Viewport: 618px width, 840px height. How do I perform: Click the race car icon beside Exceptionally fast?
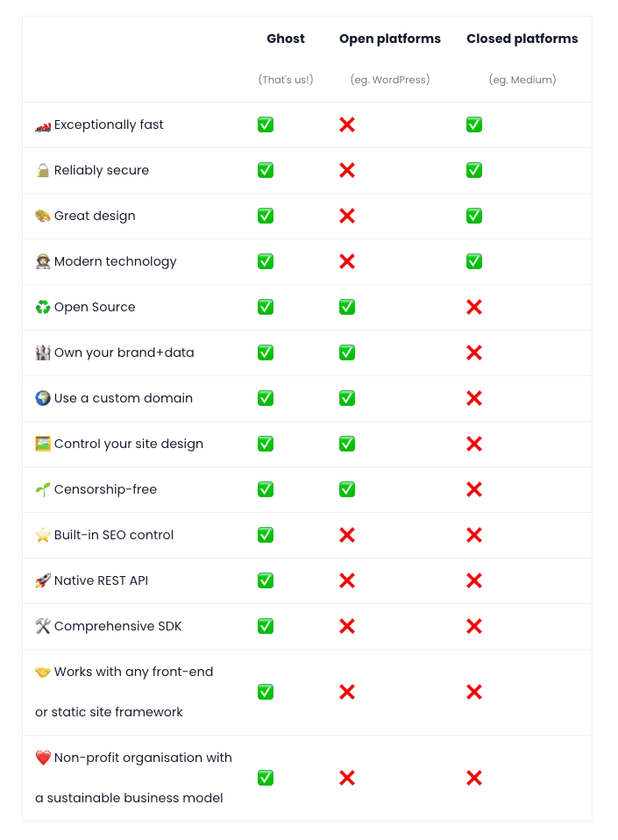[x=43, y=126]
